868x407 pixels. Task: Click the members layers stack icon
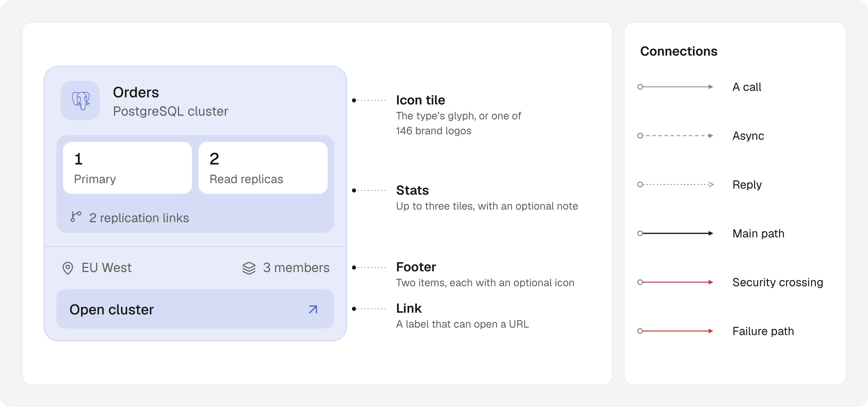click(249, 268)
